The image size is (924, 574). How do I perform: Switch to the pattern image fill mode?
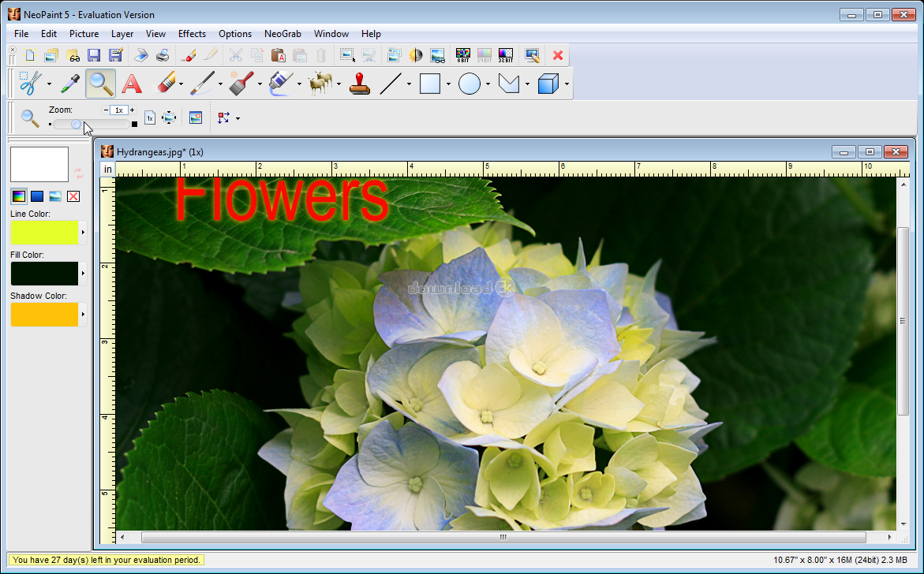(55, 196)
